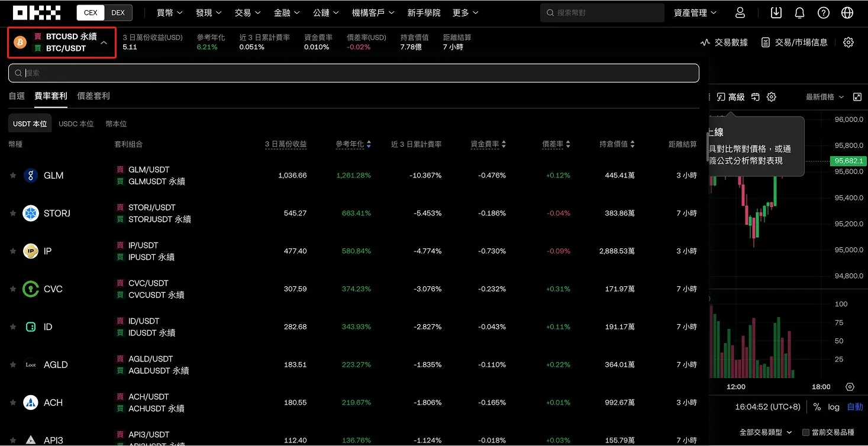Screen dimensions: 868x446
Task: Open the trading settings gear icon
Action: pyautogui.click(x=848, y=42)
